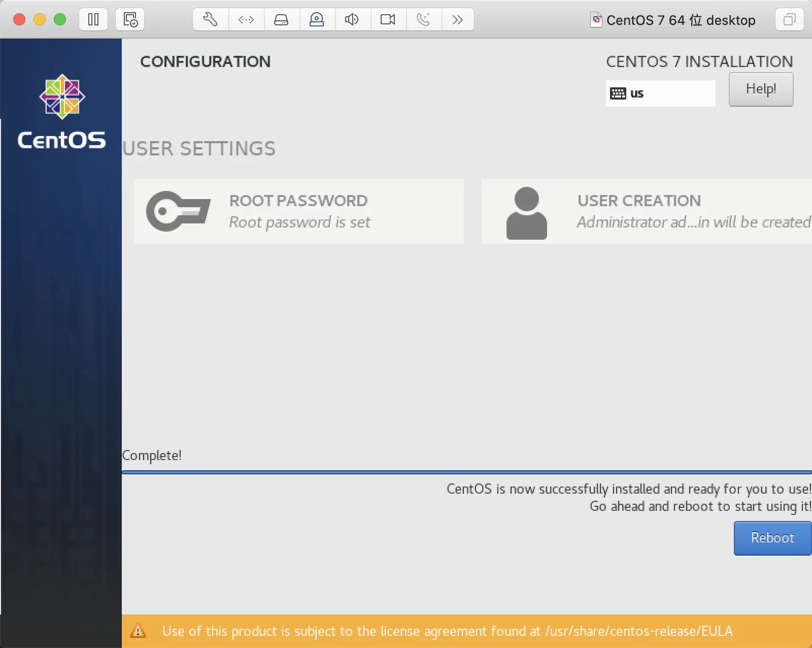Click the 'Complete!' status text

(152, 456)
